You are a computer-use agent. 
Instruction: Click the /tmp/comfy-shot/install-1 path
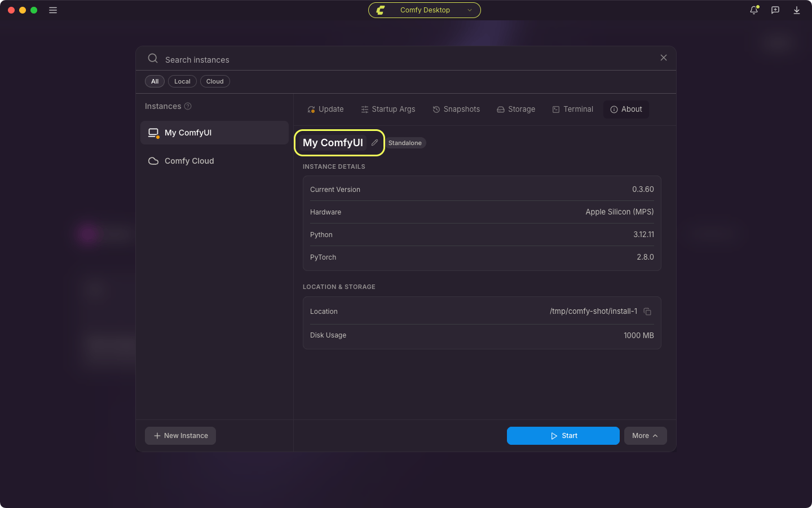(x=593, y=312)
